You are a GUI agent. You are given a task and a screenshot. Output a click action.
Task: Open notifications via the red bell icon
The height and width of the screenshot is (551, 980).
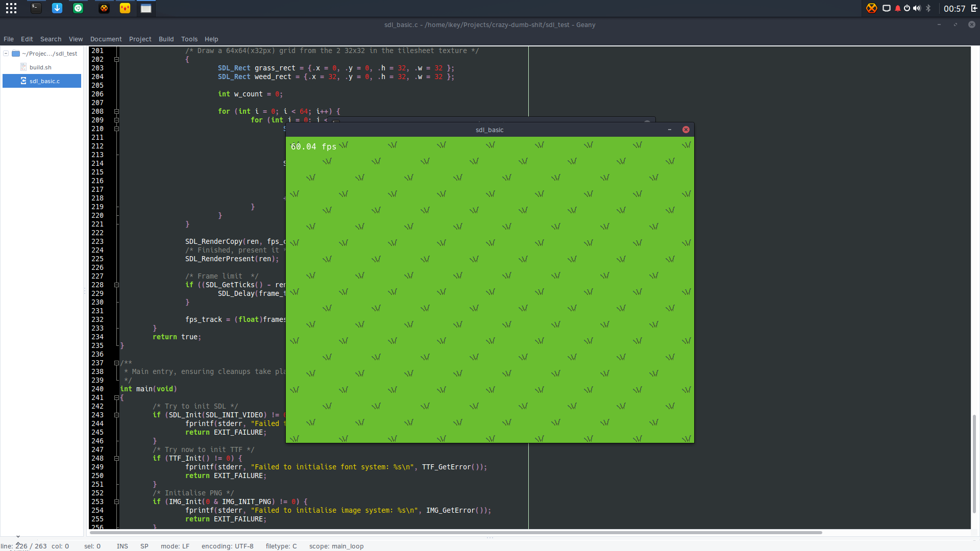click(x=898, y=8)
